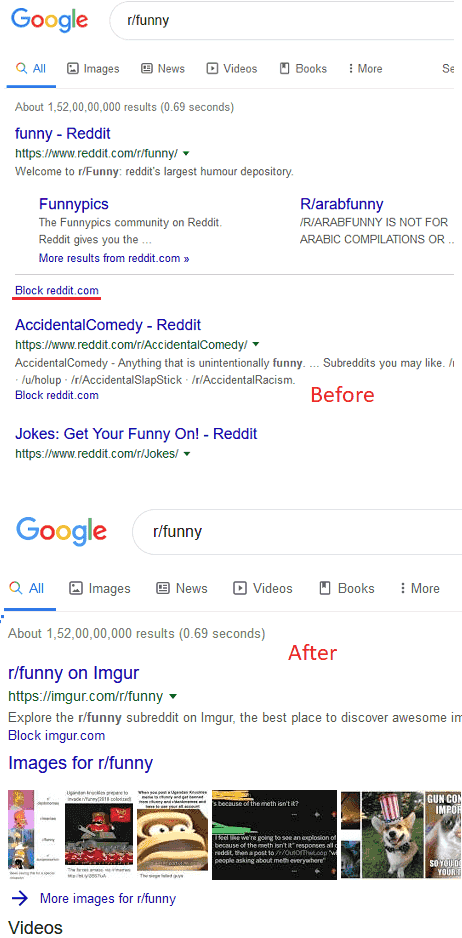Click Block imgur.com link
Screen dimensions: 462x938
56,736
